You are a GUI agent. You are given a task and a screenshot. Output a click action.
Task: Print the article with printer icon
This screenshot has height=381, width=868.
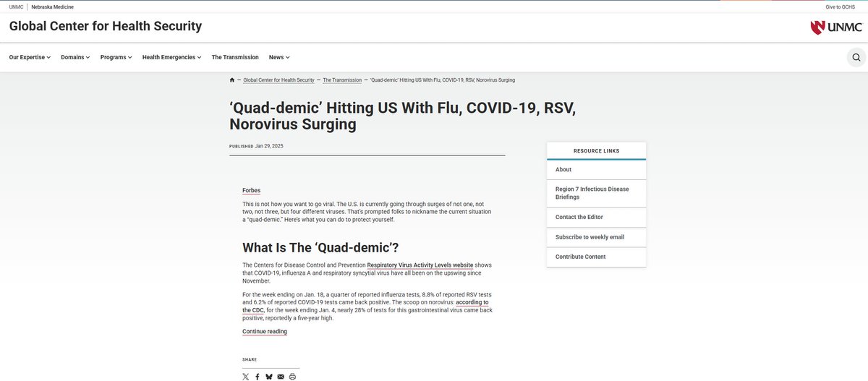[292, 377]
